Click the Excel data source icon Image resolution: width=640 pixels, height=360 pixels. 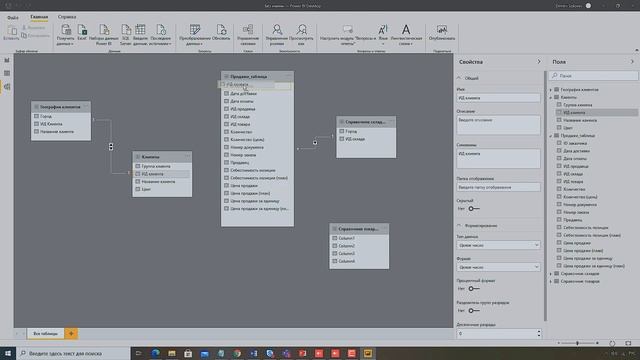coord(82,33)
